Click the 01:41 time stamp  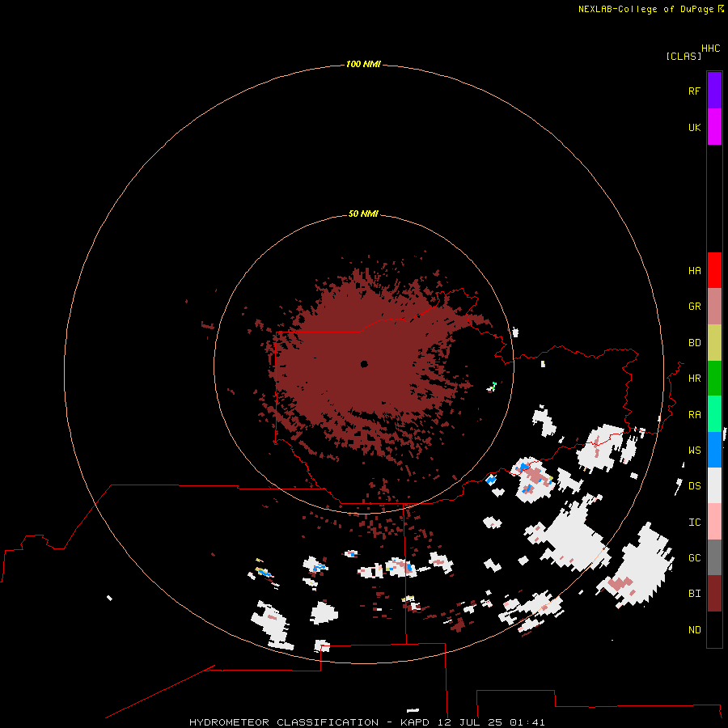coord(527,722)
